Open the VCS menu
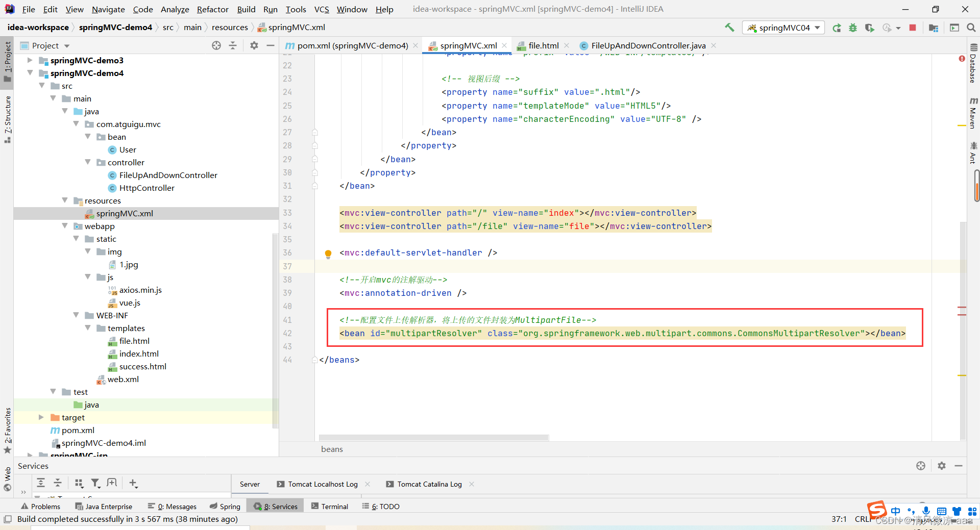This screenshot has height=530, width=980. coord(322,9)
